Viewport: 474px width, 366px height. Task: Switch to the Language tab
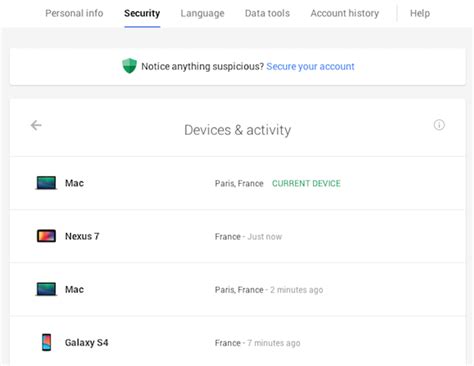tap(202, 13)
